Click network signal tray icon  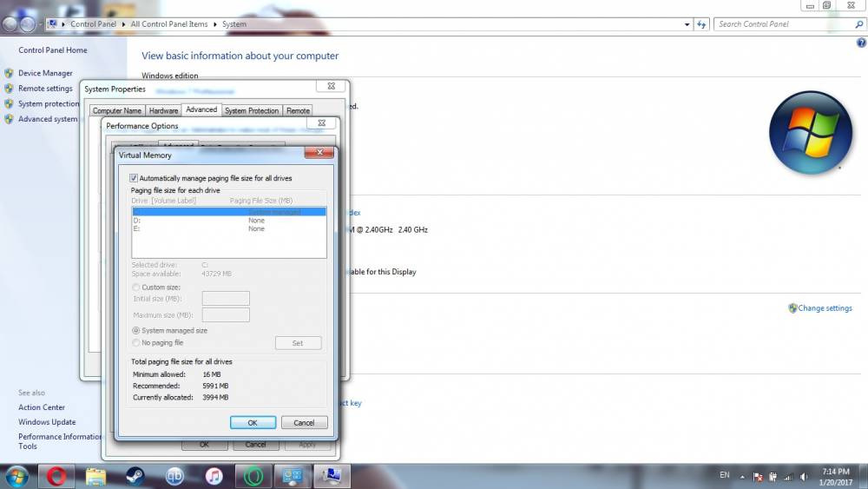788,477
